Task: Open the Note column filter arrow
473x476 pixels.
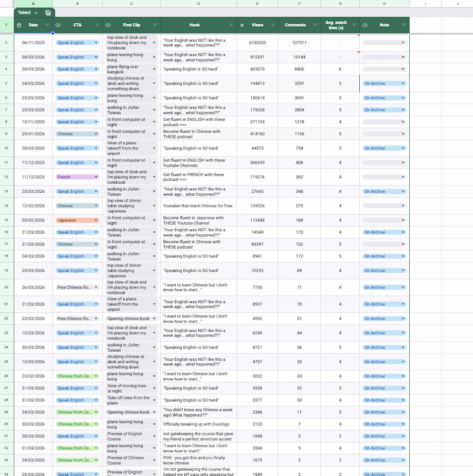Action: (404, 25)
